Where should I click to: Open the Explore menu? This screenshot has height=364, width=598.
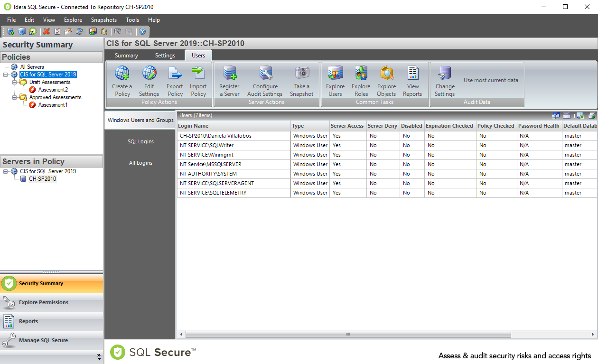[73, 20]
